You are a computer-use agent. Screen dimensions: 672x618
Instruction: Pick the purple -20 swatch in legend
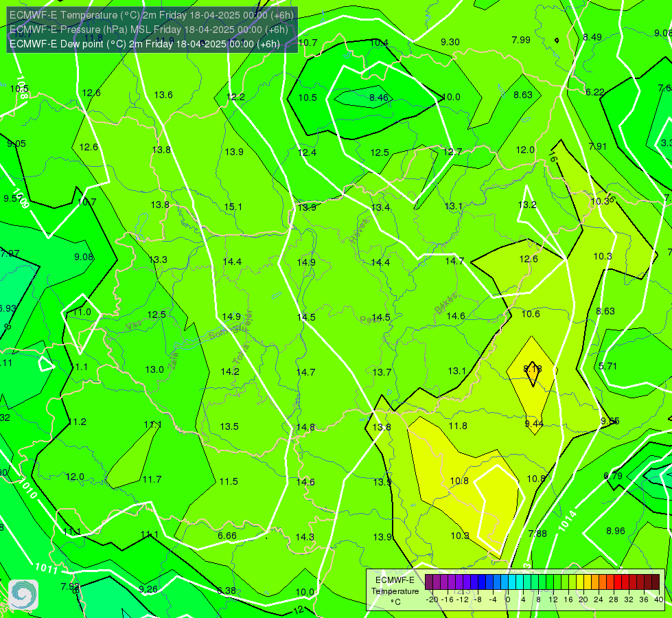point(429,582)
